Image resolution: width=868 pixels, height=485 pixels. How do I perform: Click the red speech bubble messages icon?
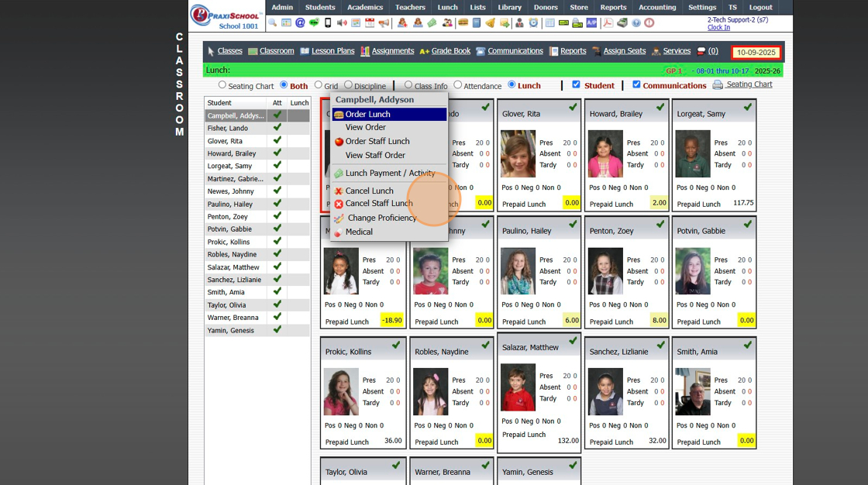pyautogui.click(x=701, y=51)
